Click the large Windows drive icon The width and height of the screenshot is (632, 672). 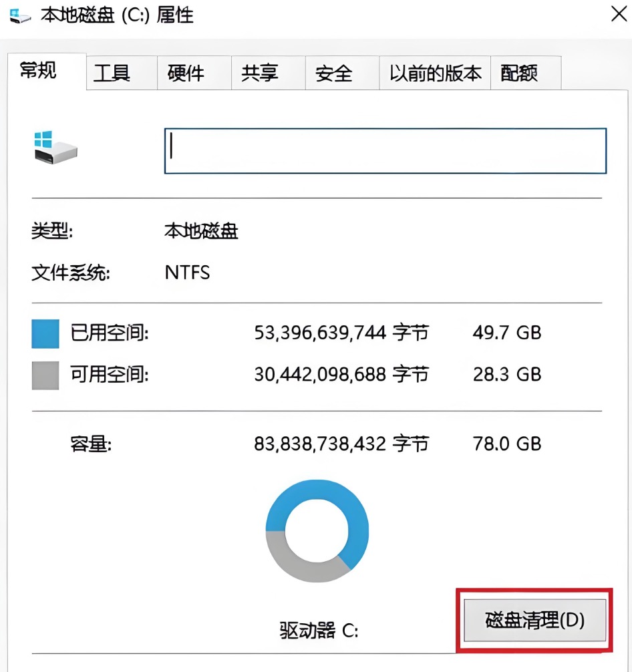pos(56,148)
